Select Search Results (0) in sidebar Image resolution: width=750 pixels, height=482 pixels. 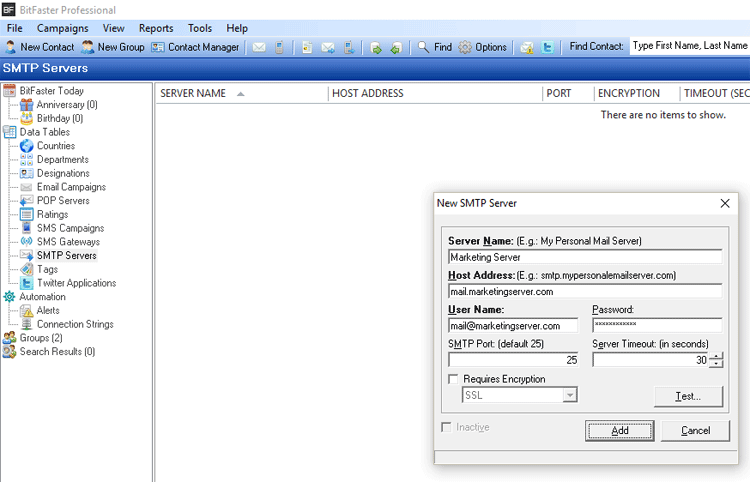click(x=57, y=352)
